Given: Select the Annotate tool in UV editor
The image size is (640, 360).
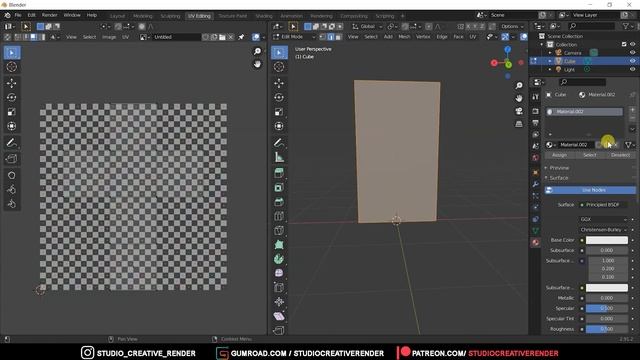Looking at the screenshot, I should coord(11,142).
